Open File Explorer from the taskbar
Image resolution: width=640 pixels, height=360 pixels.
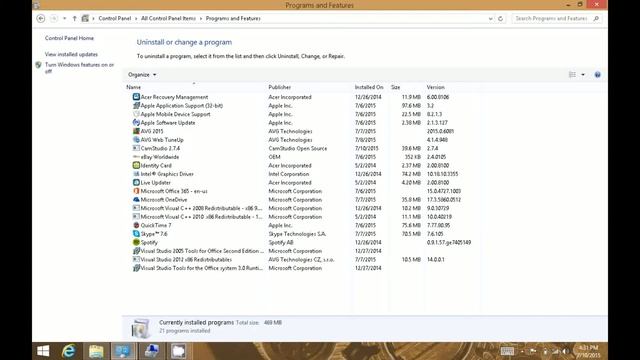point(96,351)
